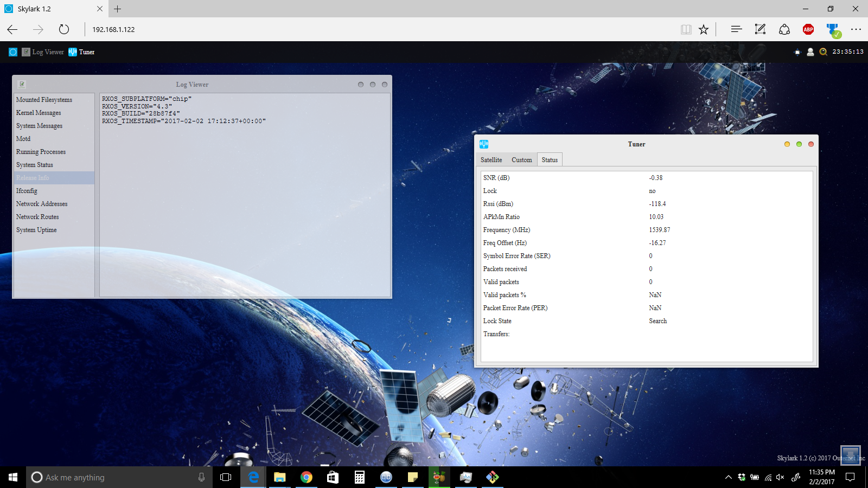Go forward in the browser
Image resolution: width=868 pixels, height=488 pixels.
(38, 29)
